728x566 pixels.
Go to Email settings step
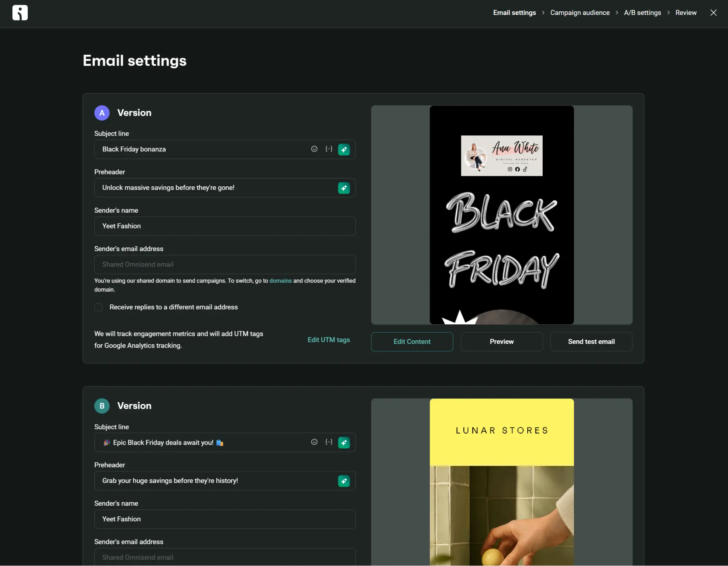[x=515, y=13]
